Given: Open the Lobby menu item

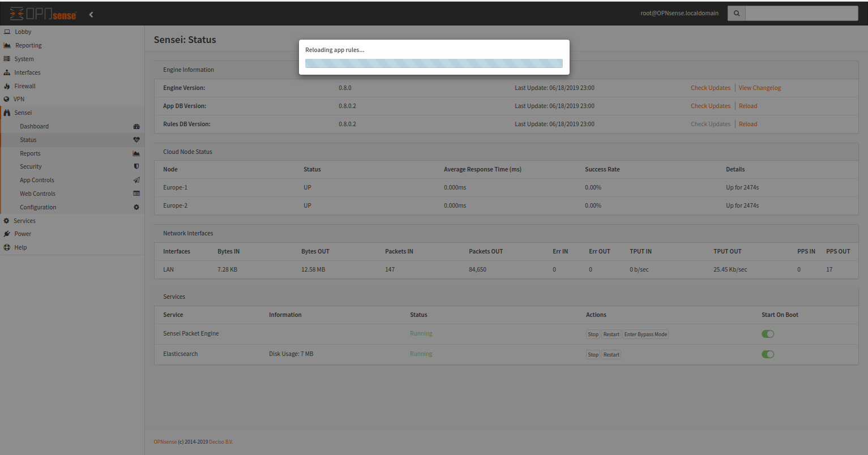Looking at the screenshot, I should (23, 32).
